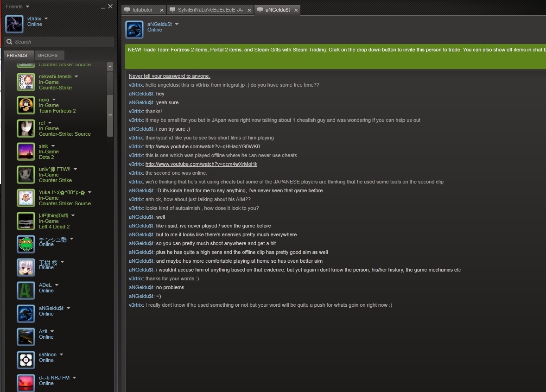Click aNGeldu$t name in chat header
546x392 pixels.
(159, 24)
